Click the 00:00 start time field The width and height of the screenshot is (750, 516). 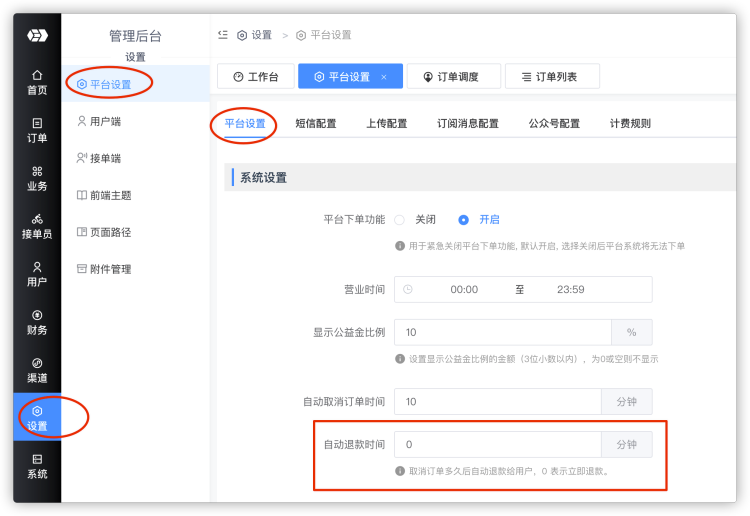(x=464, y=289)
